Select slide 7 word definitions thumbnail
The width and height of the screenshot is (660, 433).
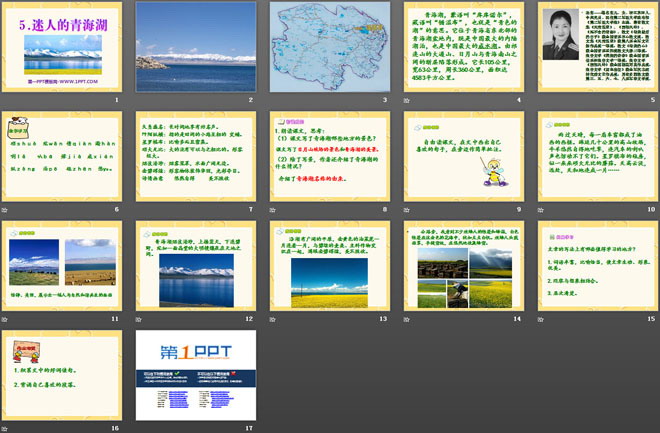196,157
